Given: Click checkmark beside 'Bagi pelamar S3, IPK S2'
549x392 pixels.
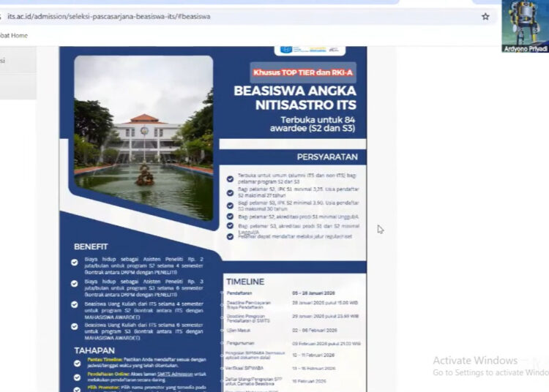Looking at the screenshot, I should (230, 206).
